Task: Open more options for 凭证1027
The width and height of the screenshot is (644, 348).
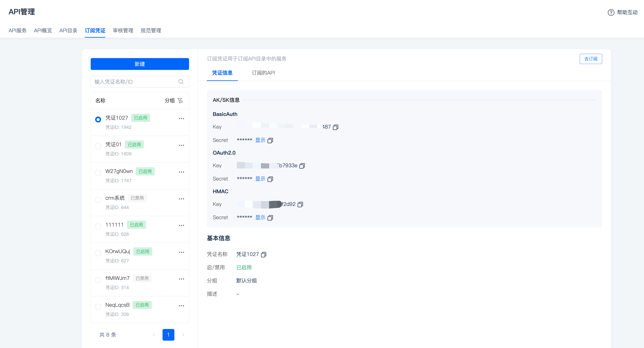Action: click(181, 118)
